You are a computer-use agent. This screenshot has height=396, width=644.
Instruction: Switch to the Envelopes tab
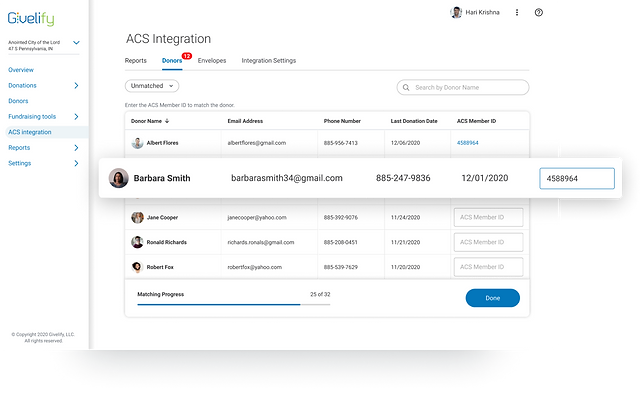pyautogui.click(x=212, y=60)
